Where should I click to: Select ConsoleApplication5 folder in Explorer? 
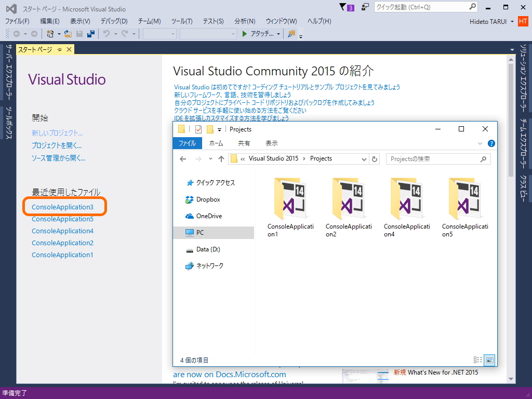pyautogui.click(x=465, y=207)
